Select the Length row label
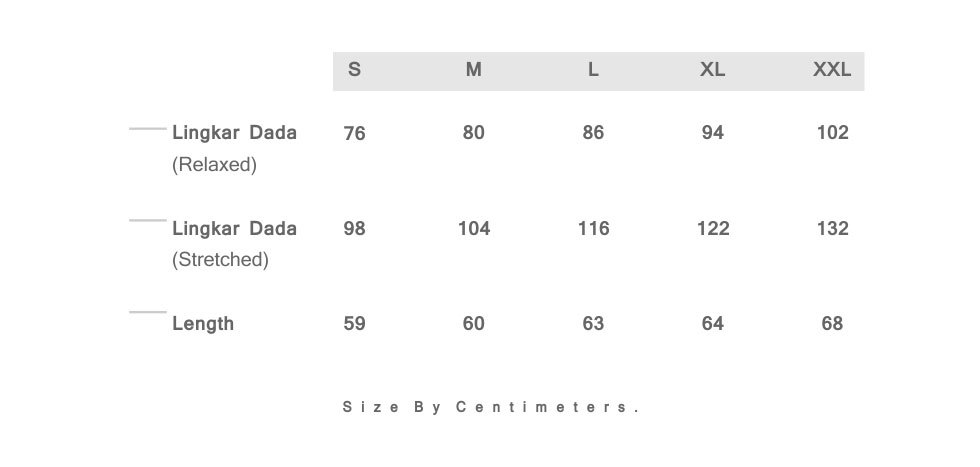The image size is (980, 467). click(203, 324)
